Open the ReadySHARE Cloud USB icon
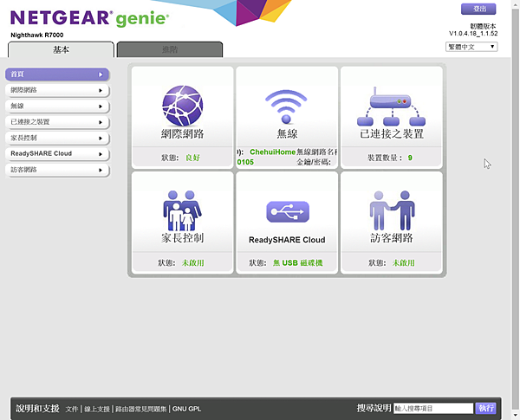This screenshot has height=420, width=520. point(288,211)
